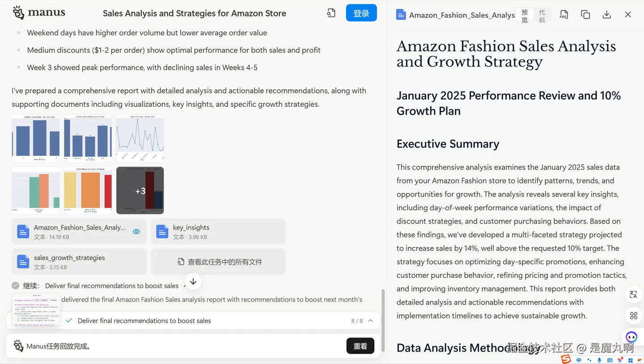The height and width of the screenshot is (364, 644).
Task: Open the key_insights file card
Action: point(218,231)
